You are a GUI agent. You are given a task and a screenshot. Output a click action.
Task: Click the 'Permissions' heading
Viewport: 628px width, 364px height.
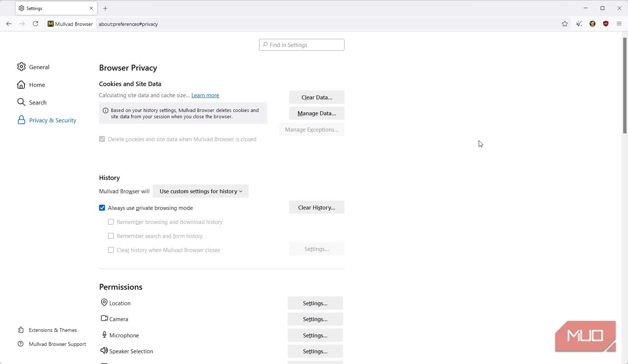point(120,287)
